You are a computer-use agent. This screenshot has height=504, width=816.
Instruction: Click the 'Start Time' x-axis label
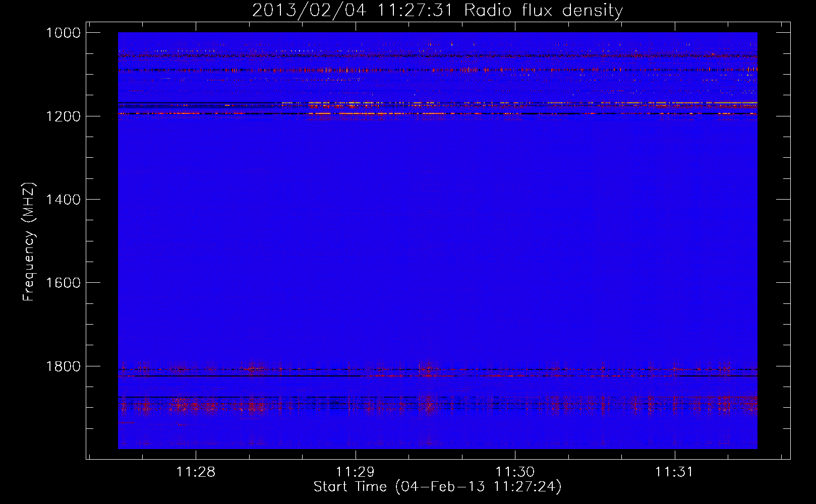(350, 487)
